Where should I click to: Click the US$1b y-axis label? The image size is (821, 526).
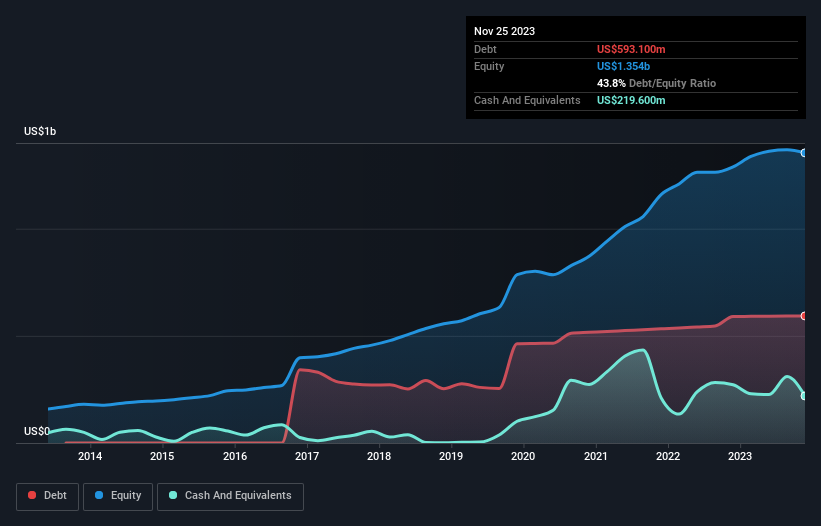tap(40, 131)
